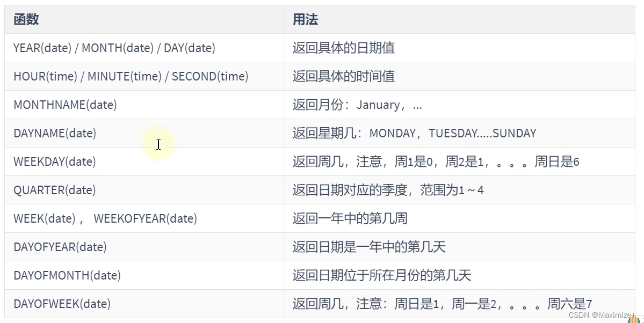Click the DAYOFMONTH(date) function cell
The width and height of the screenshot is (644, 323).
144,275
